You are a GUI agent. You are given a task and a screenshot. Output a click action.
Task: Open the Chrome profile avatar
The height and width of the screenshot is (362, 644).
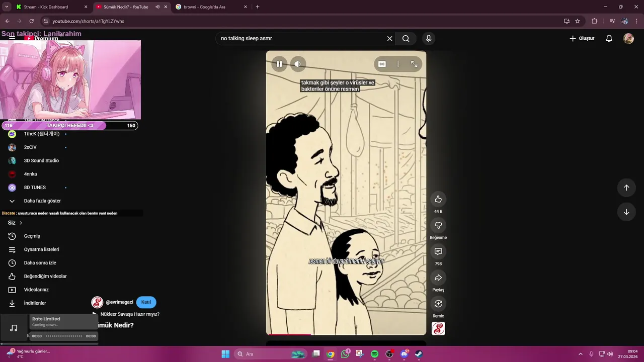[625, 21]
